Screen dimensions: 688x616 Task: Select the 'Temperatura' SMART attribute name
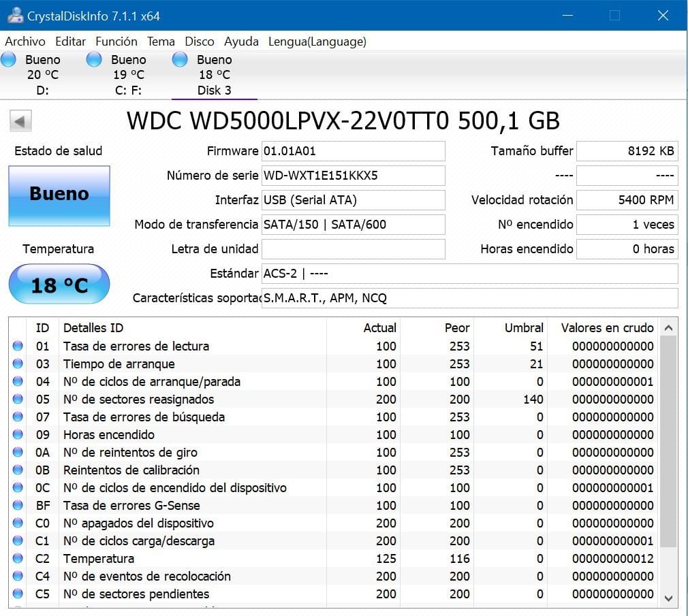(99, 559)
